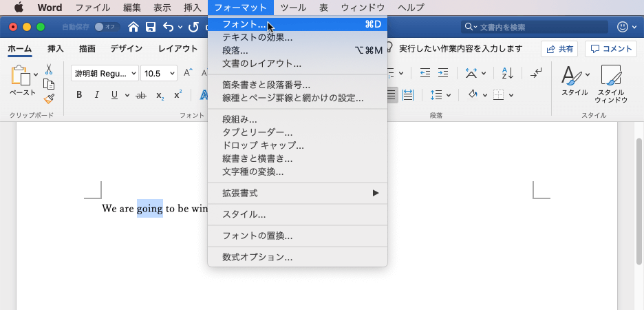Increase font size with the A-up icon

[x=188, y=73]
